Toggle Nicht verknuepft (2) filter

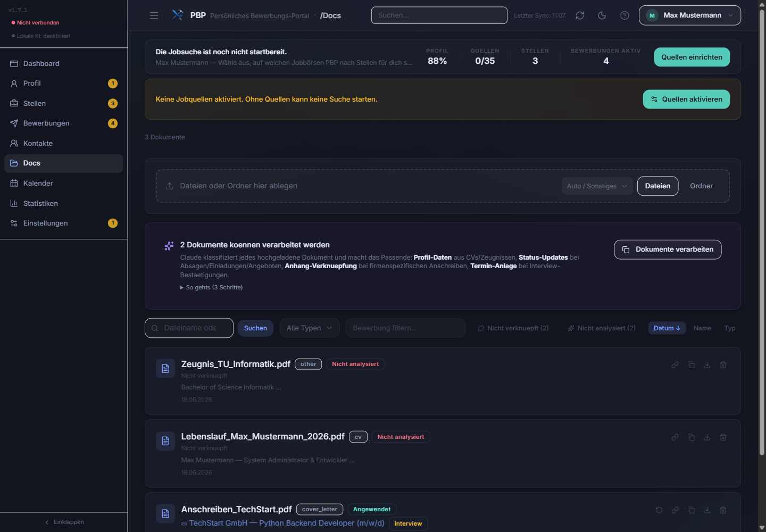coord(513,328)
